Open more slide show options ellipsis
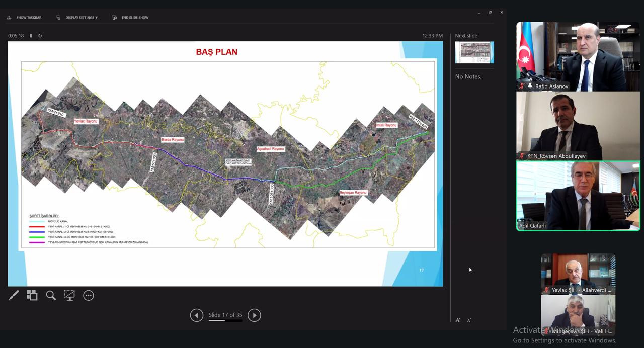This screenshot has height=348, width=644. tap(89, 295)
